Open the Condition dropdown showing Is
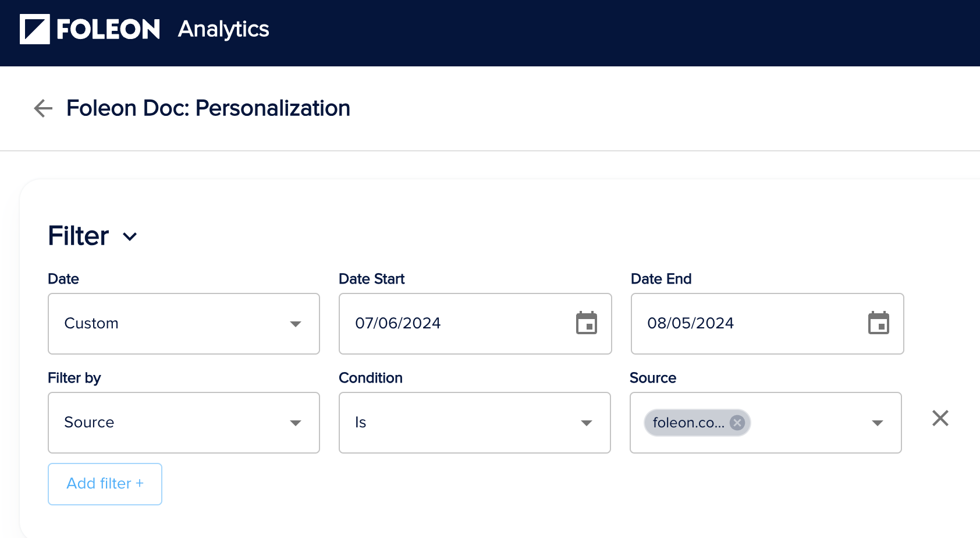 (x=474, y=423)
